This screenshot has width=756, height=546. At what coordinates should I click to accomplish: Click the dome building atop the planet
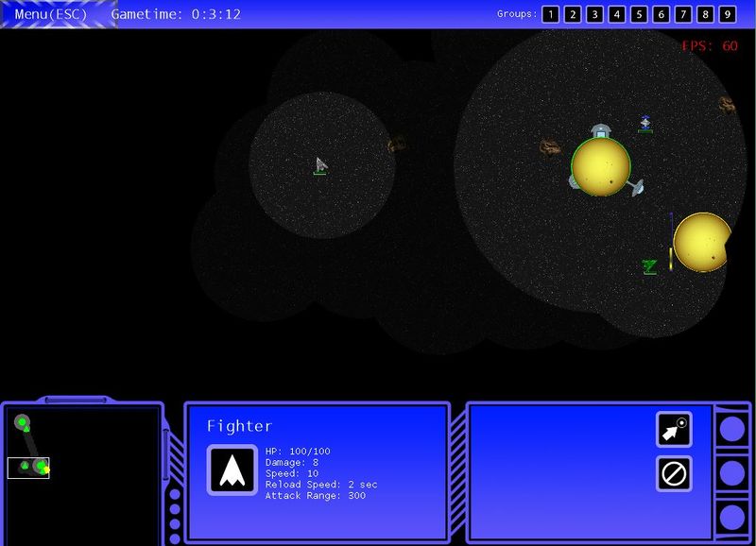tap(601, 130)
